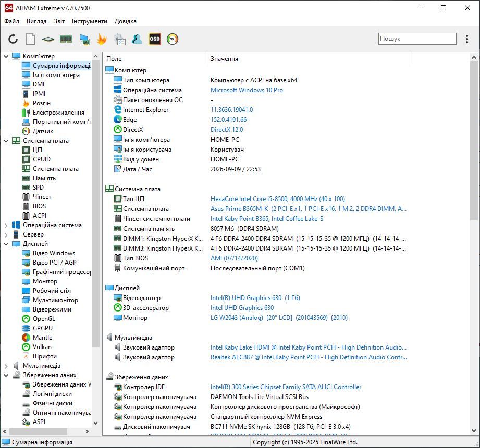Open the gauge sensor panel toolbar icon
Viewport: 480px width, 448px height.
click(x=173, y=39)
